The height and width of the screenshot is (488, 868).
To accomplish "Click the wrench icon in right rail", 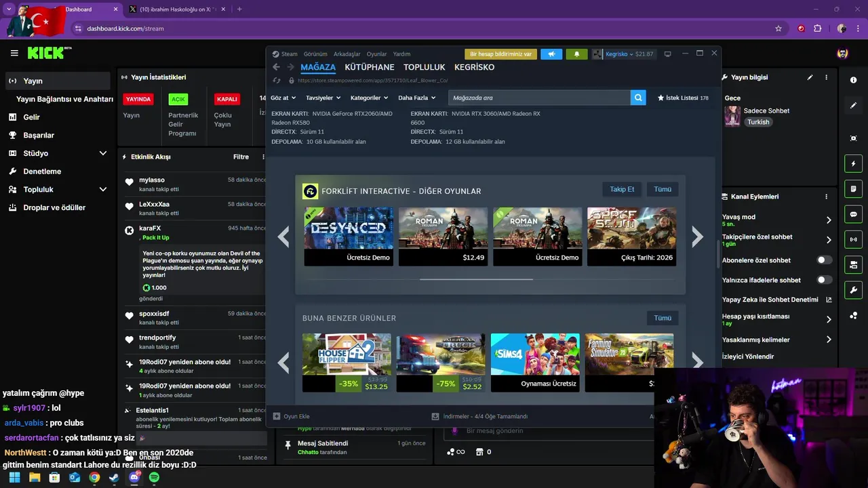I will point(853,290).
